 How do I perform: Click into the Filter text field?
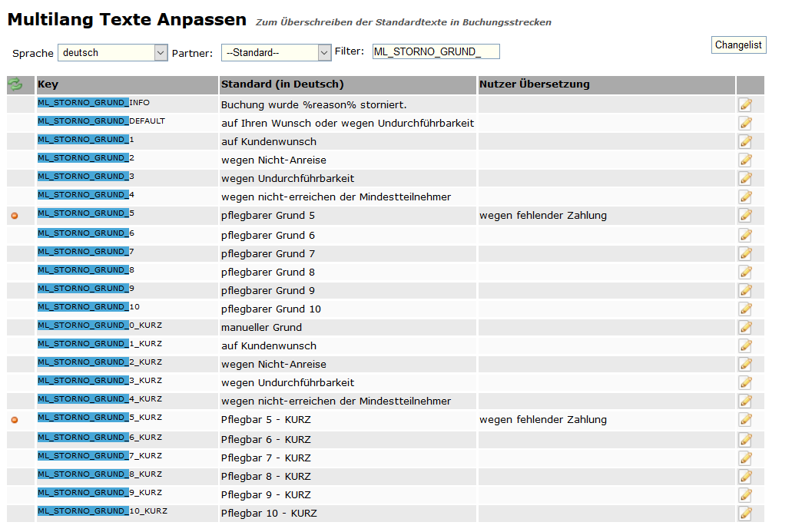pyautogui.click(x=436, y=51)
